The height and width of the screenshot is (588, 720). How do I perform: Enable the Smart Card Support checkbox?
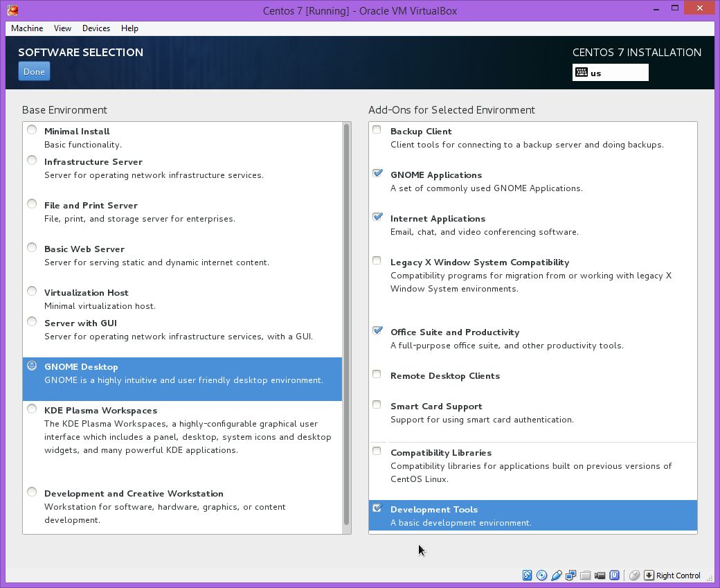(377, 404)
